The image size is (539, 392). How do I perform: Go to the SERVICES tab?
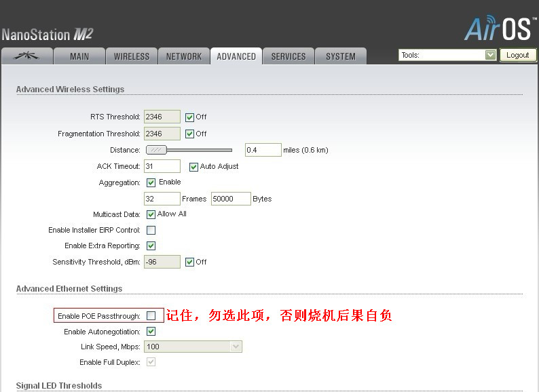coord(289,56)
